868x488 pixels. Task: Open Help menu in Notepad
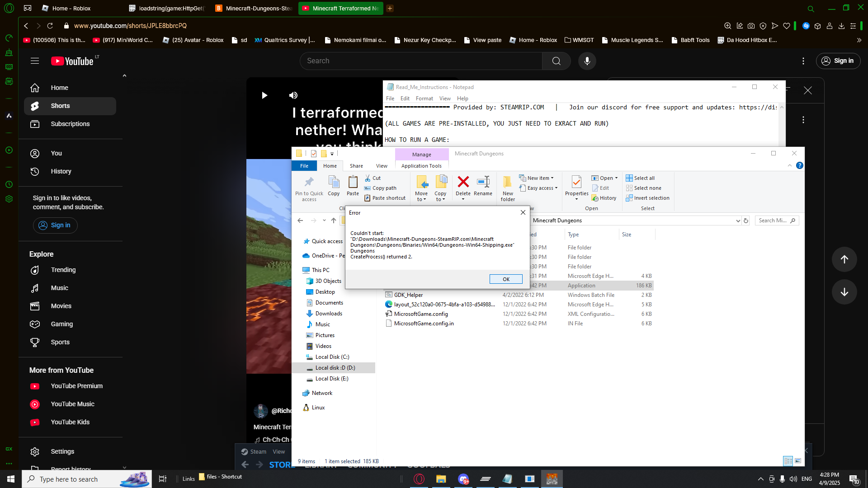click(x=462, y=99)
